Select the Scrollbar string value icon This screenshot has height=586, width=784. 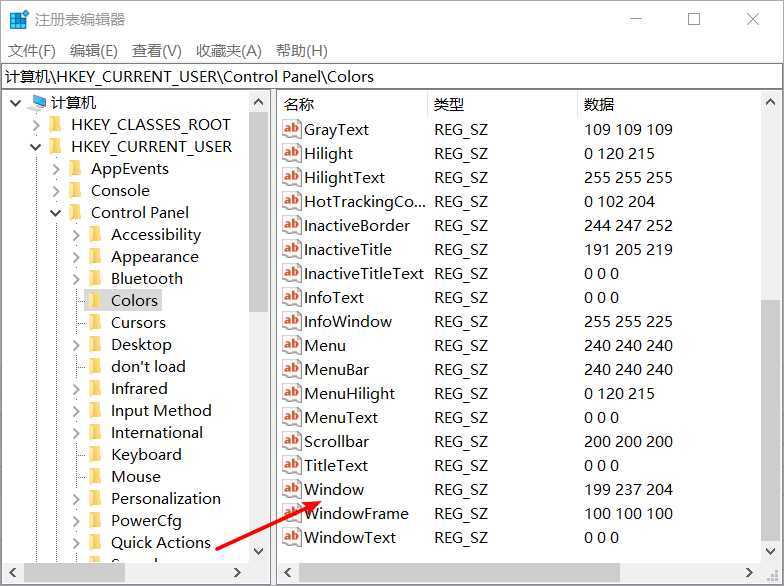pyautogui.click(x=292, y=441)
